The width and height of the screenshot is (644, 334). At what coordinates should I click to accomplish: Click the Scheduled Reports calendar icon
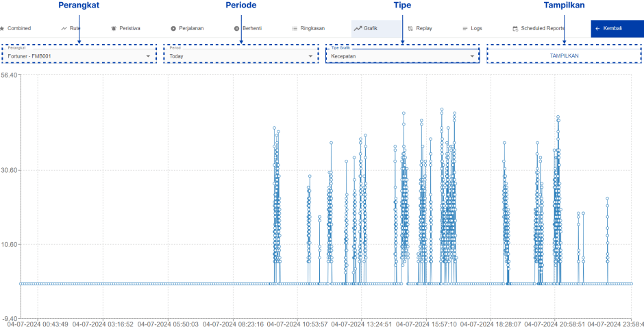tap(515, 29)
